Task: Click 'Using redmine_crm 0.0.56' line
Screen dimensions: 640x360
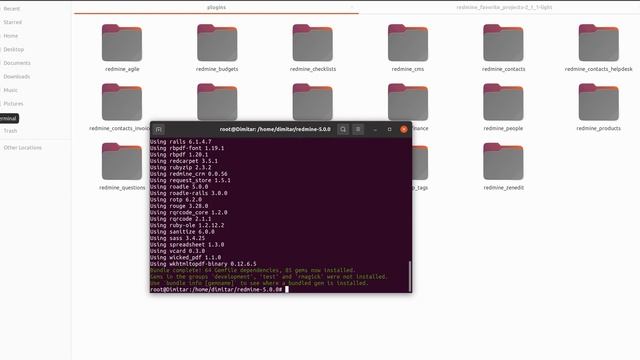Action: point(189,174)
